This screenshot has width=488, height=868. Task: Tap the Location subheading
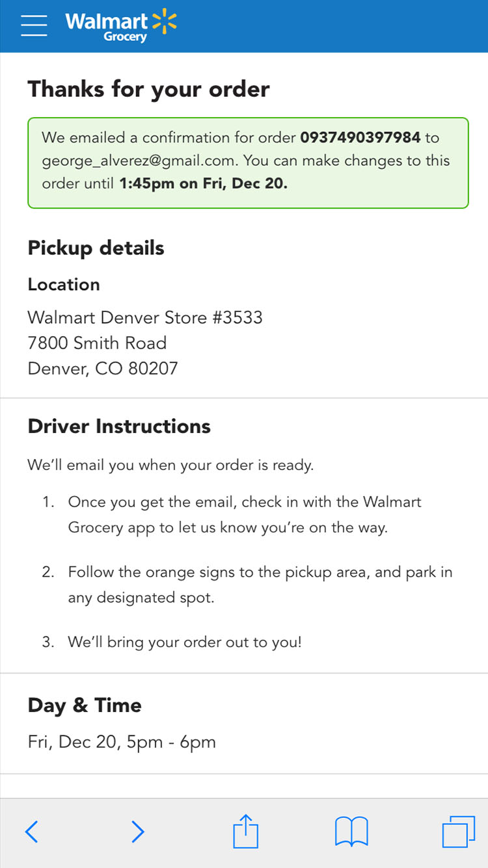(x=64, y=285)
